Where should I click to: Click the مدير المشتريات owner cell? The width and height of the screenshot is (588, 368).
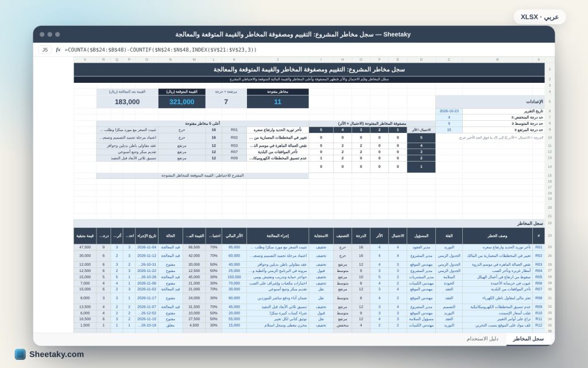click(x=421, y=277)
